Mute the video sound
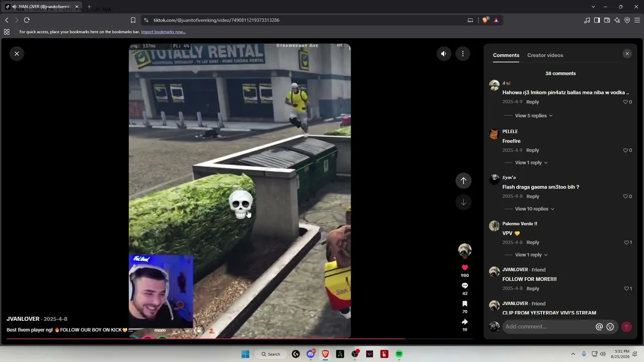The width and height of the screenshot is (644, 362). tap(443, 54)
